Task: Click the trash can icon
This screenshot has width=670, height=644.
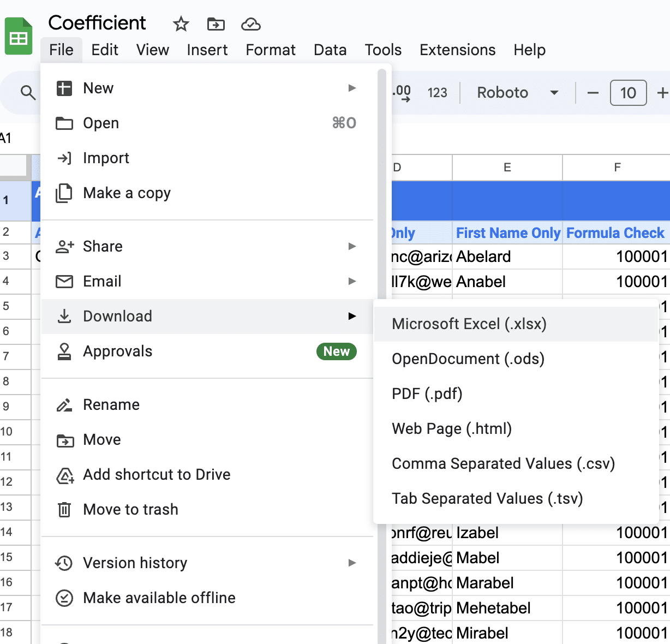Action: coord(64,510)
